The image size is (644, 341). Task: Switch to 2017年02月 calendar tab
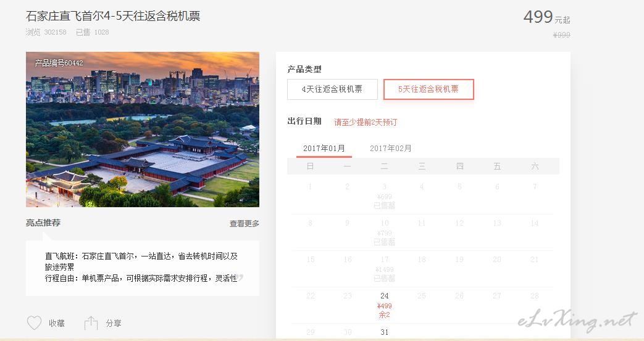tap(391, 148)
